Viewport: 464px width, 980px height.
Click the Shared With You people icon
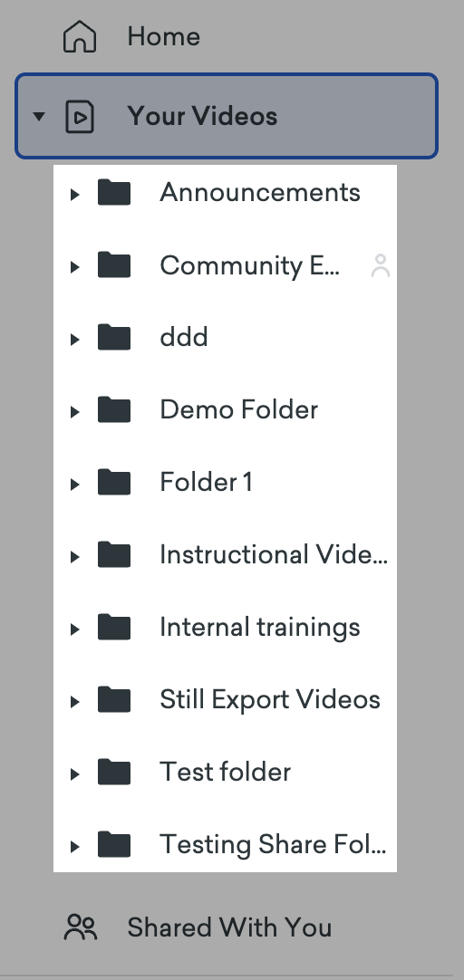click(x=81, y=927)
